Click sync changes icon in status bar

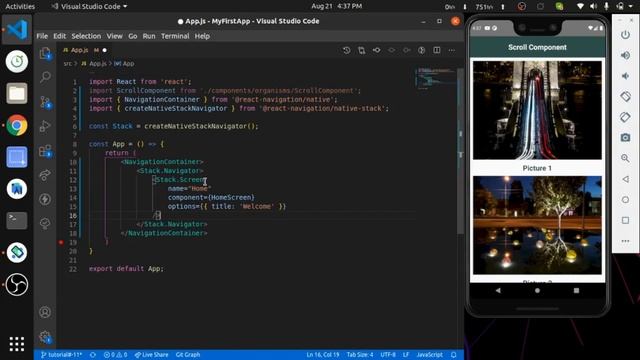tap(93, 355)
